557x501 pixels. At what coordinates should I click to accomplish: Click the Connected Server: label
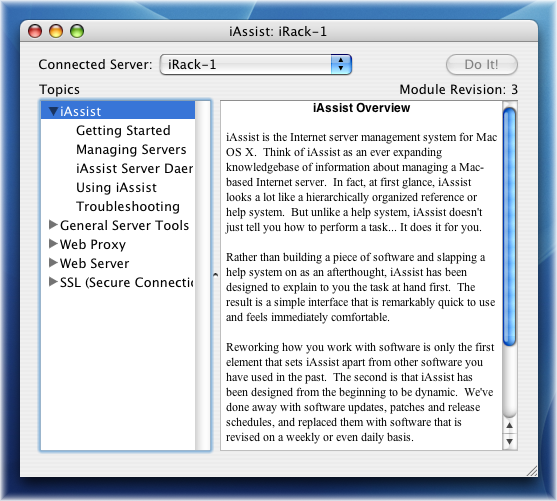[x=95, y=65]
